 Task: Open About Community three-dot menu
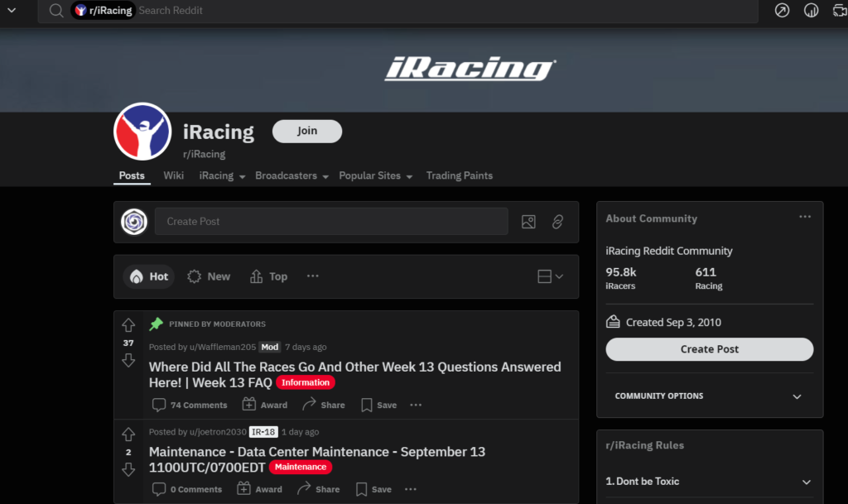pyautogui.click(x=805, y=217)
